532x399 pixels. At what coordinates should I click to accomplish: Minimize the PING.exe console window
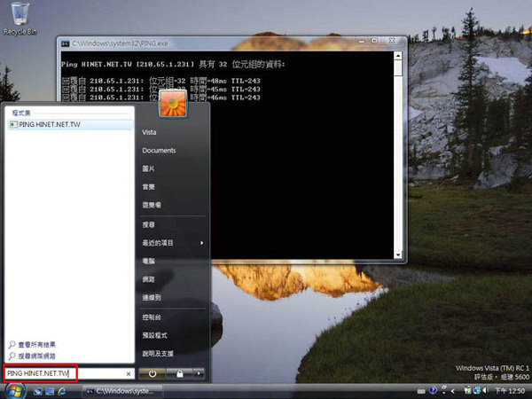click(362, 41)
